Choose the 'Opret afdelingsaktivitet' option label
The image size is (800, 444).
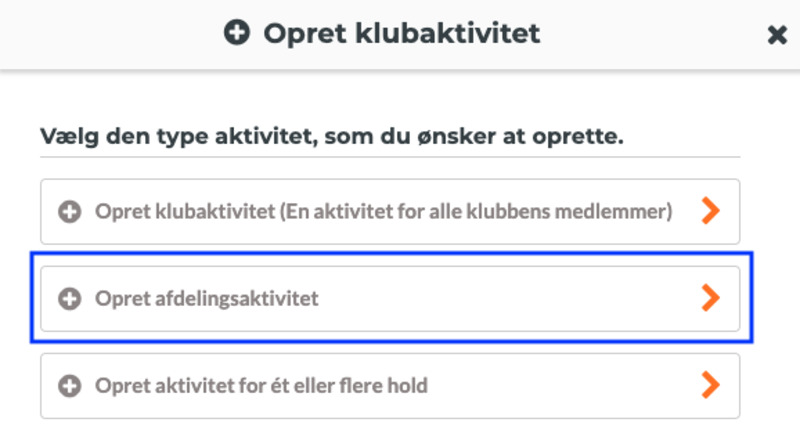207,298
